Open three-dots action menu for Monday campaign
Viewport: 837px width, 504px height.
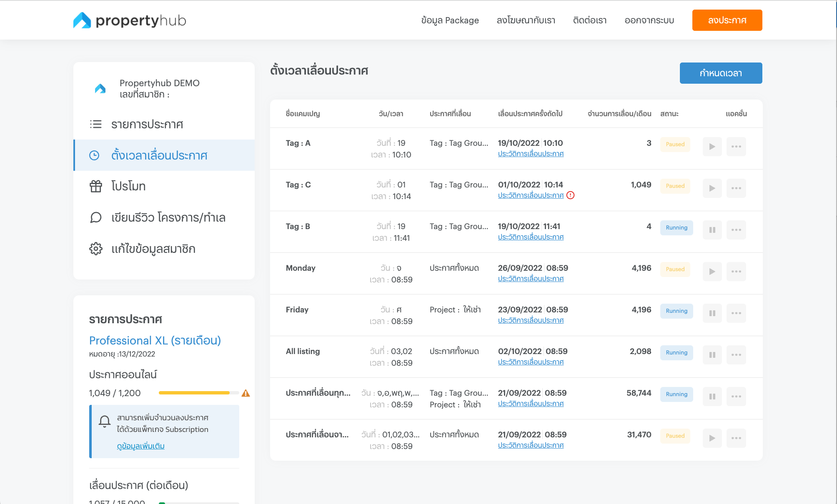click(736, 272)
